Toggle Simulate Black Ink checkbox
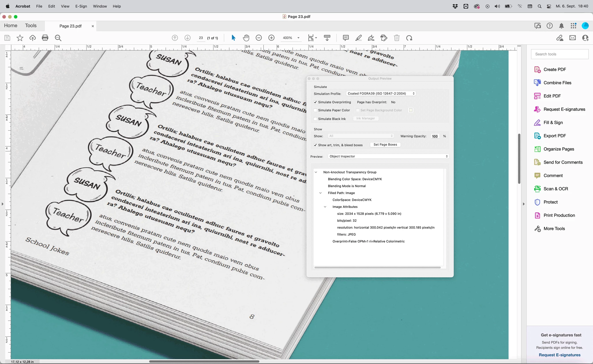This screenshot has height=364, width=593. [x=316, y=119]
